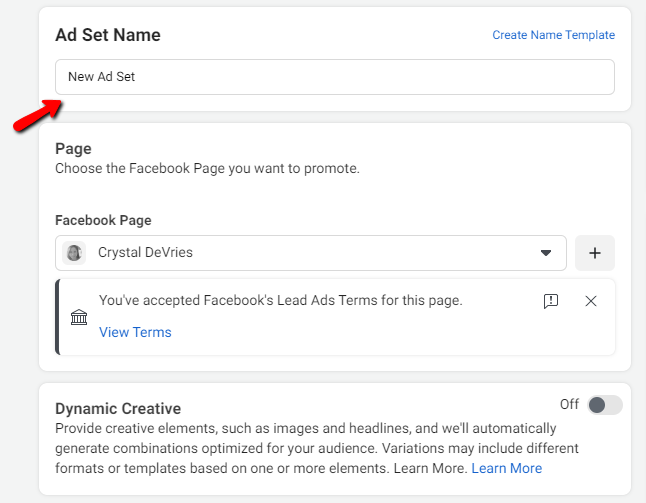Image resolution: width=646 pixels, height=503 pixels.
Task: Click the Crystal DeVries profile avatar
Action: tap(74, 253)
